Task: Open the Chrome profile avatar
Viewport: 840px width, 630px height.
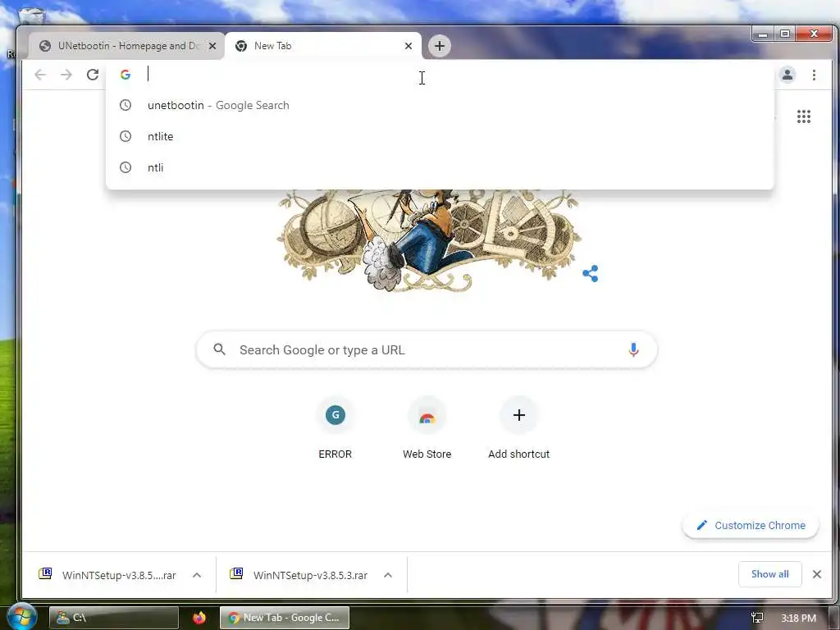Action: (x=787, y=75)
